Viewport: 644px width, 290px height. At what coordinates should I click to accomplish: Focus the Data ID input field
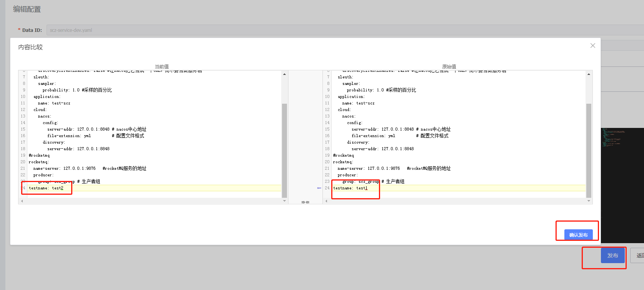tap(345, 30)
